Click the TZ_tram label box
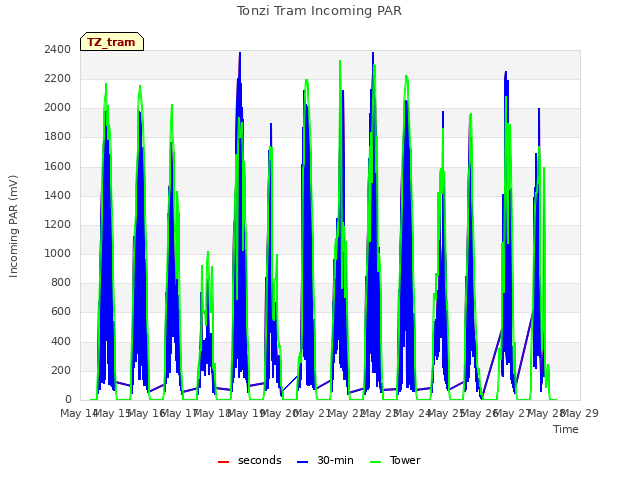The height and width of the screenshot is (480, 640). coord(112,42)
